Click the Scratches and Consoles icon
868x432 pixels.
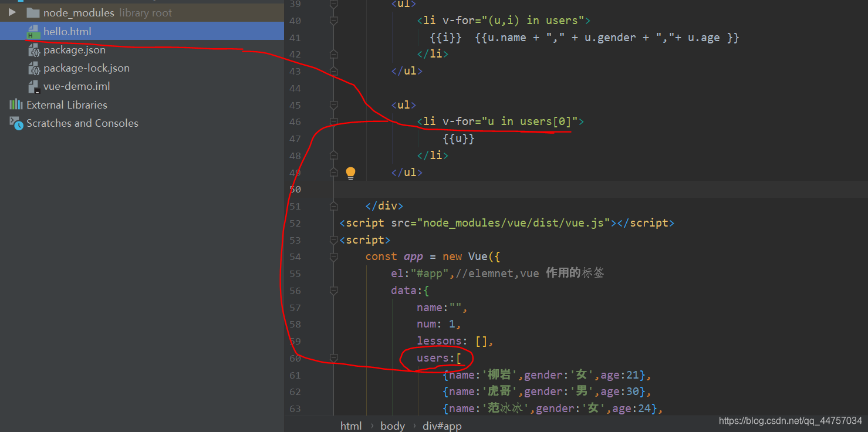click(16, 123)
